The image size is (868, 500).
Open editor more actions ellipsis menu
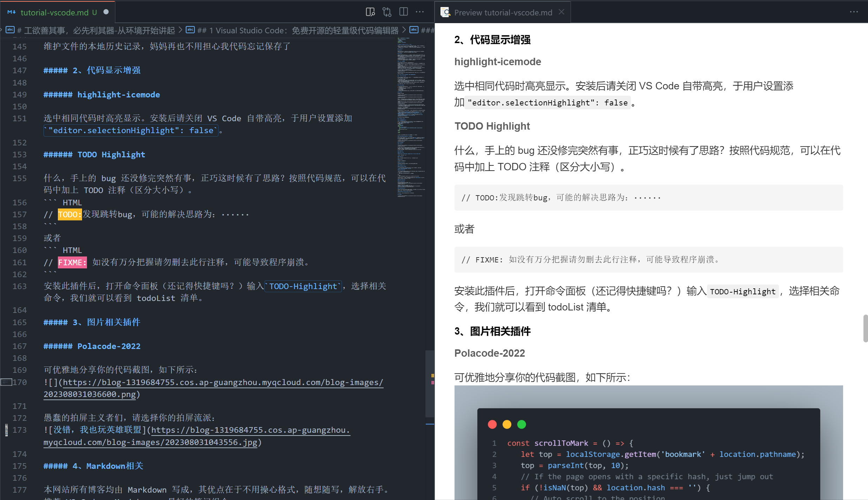coord(420,12)
